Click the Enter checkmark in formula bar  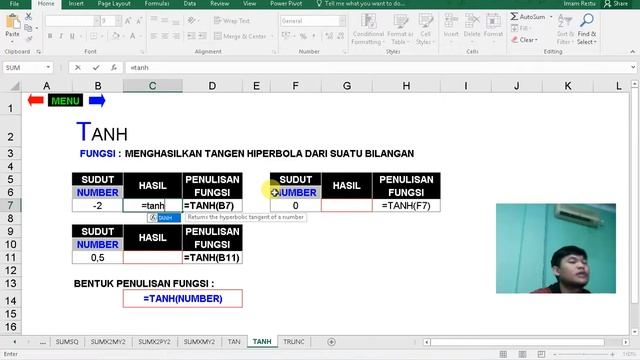96,68
